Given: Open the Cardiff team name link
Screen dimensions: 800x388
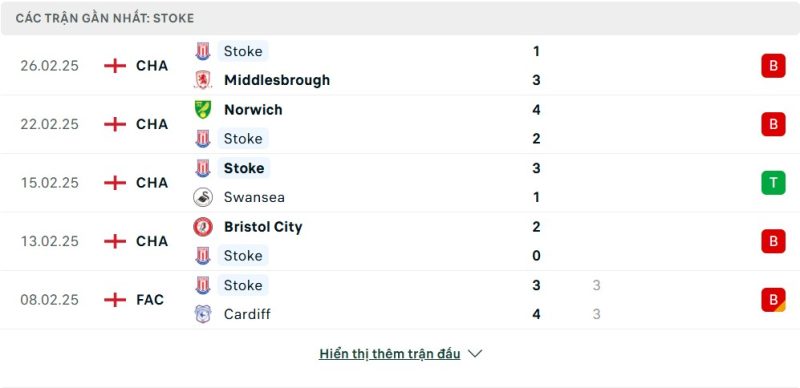Looking at the screenshot, I should [x=247, y=314].
